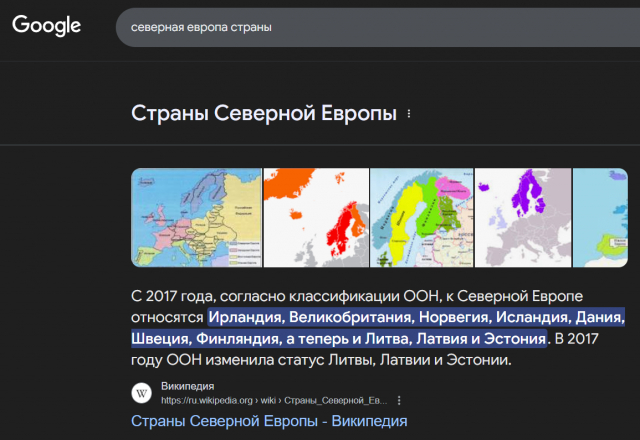
Task: Open the partially visible fifth map thumbnail
Action: pos(600,218)
